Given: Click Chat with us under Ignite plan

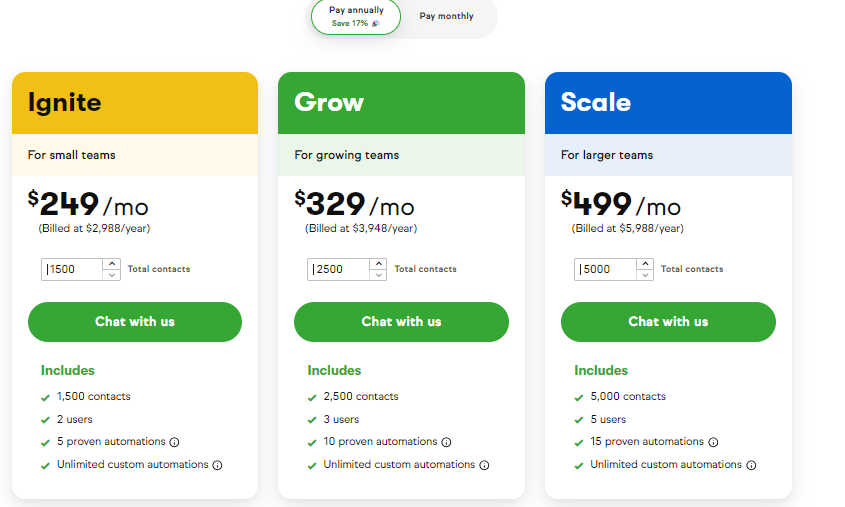Looking at the screenshot, I should [135, 322].
